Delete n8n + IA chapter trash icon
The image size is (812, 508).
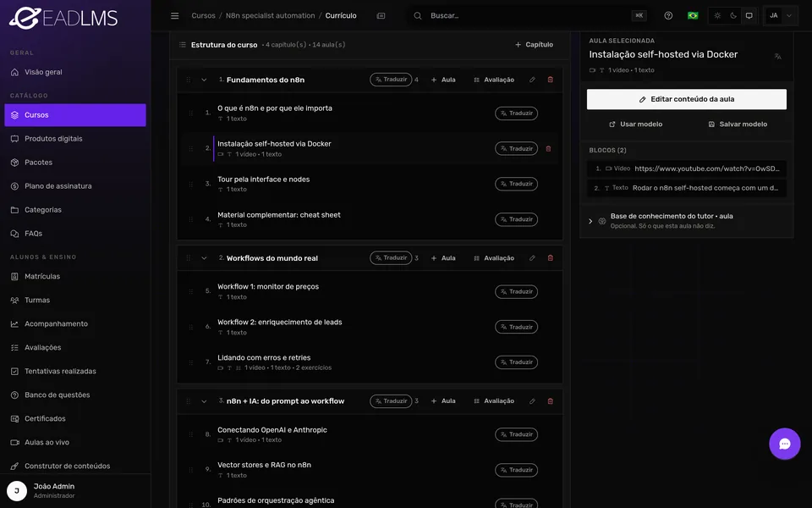coord(551,401)
